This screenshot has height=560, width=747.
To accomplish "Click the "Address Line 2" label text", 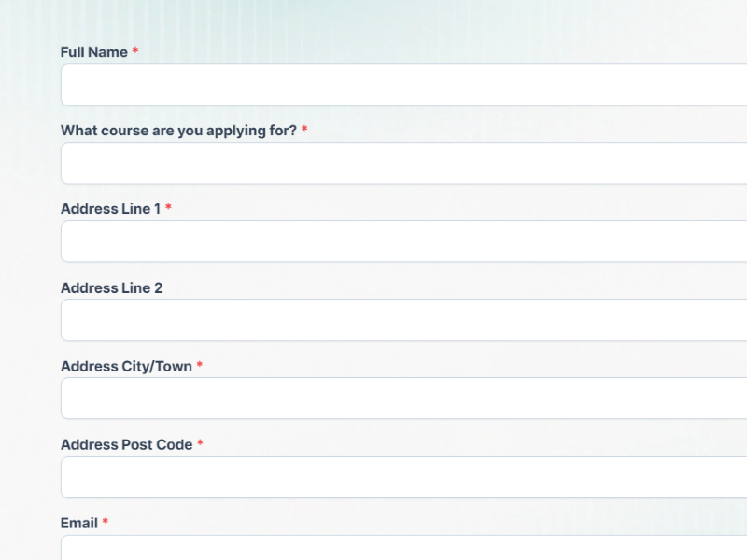I will pos(111,287).
